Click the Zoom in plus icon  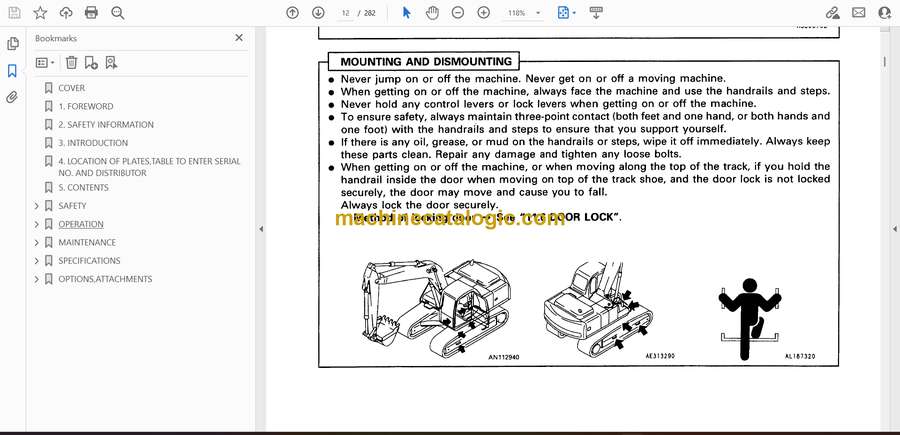(x=484, y=12)
